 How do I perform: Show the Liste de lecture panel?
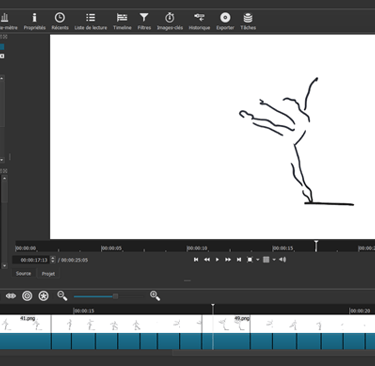91,21
